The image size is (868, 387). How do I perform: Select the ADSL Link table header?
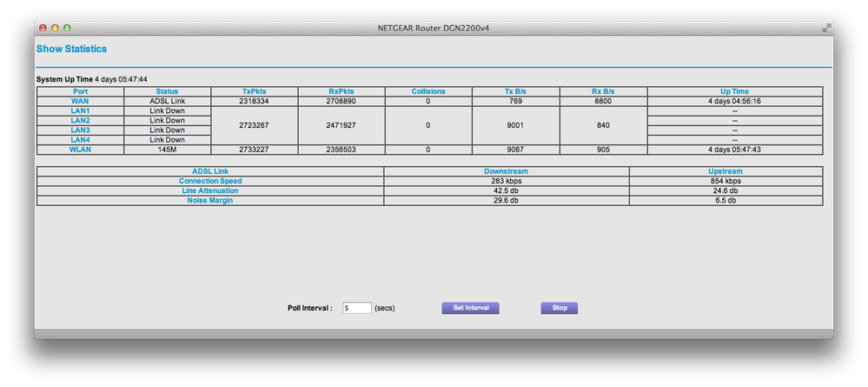click(x=210, y=171)
